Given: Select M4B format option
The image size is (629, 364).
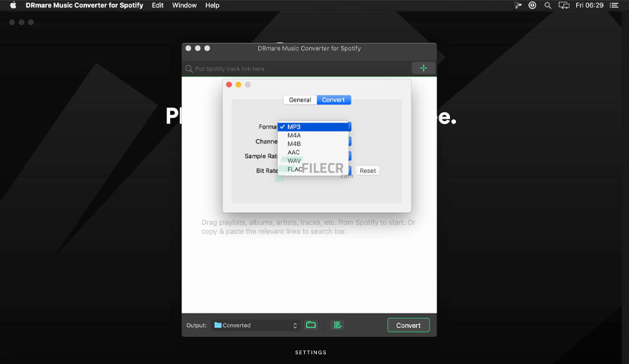Looking at the screenshot, I should pos(313,144).
